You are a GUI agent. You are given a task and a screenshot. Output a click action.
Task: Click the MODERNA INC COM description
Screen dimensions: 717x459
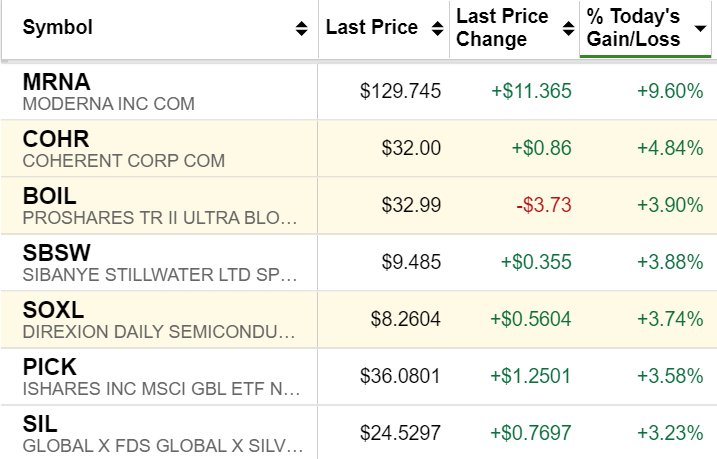108,104
